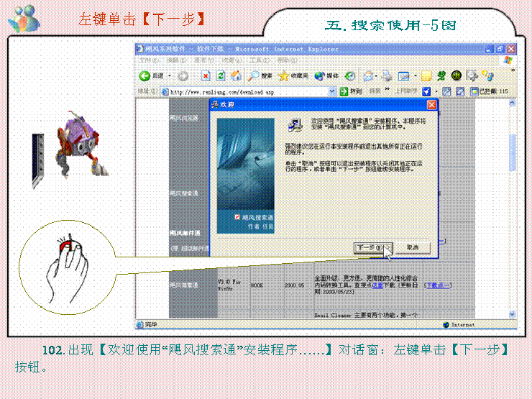The image size is (532, 399).
Task: Open the 查看 View menu
Action: click(204, 60)
